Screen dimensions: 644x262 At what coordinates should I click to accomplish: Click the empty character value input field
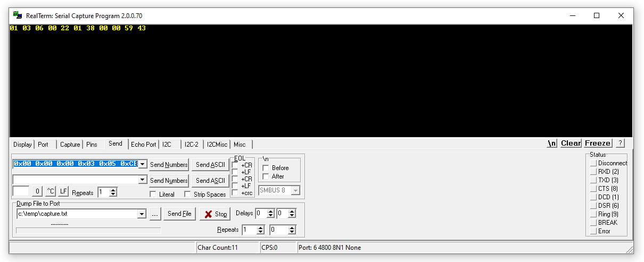[x=21, y=191]
